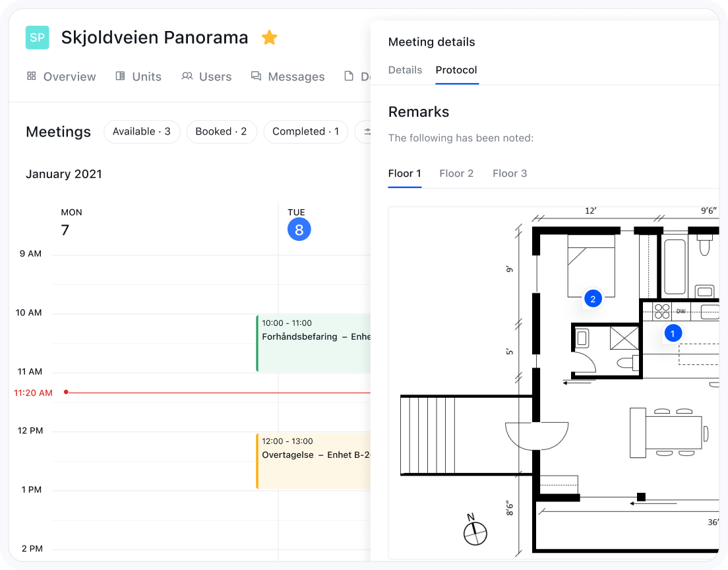Click floor plan marker number 1

click(672, 334)
